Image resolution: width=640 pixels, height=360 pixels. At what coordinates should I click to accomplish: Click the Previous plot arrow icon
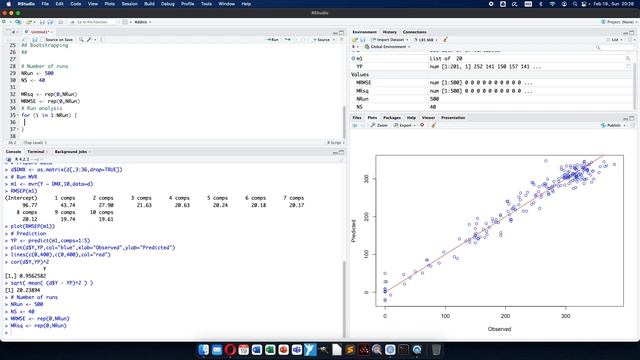355,125
